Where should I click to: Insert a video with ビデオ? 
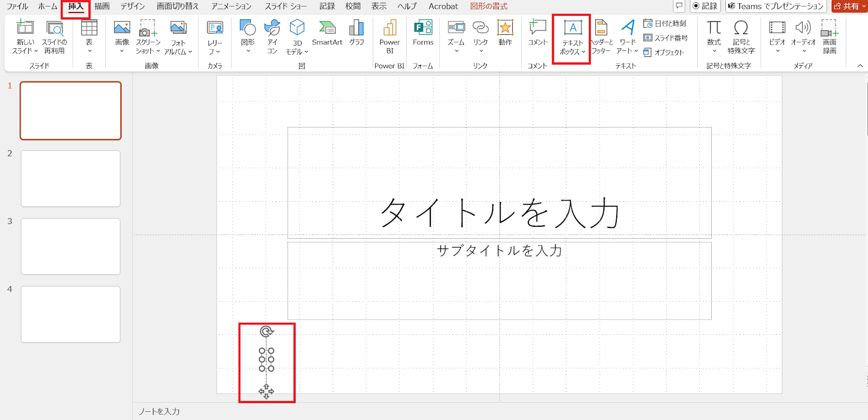click(777, 37)
